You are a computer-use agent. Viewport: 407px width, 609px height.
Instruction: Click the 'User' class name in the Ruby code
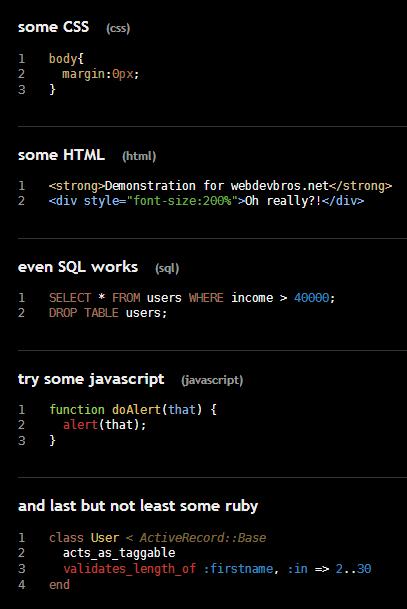click(105, 538)
